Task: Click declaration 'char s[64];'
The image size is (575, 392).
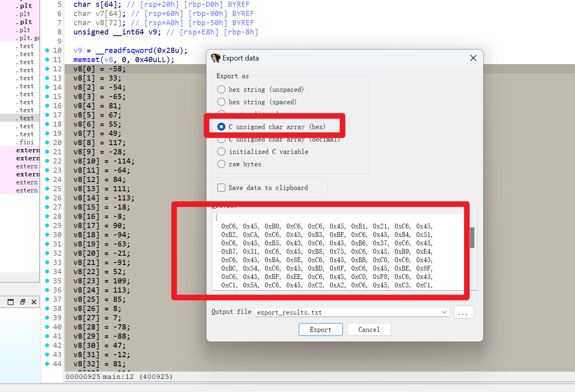Action: 97,4
